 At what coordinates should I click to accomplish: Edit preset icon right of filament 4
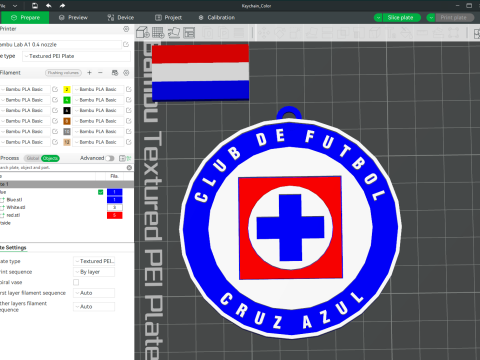click(x=129, y=100)
